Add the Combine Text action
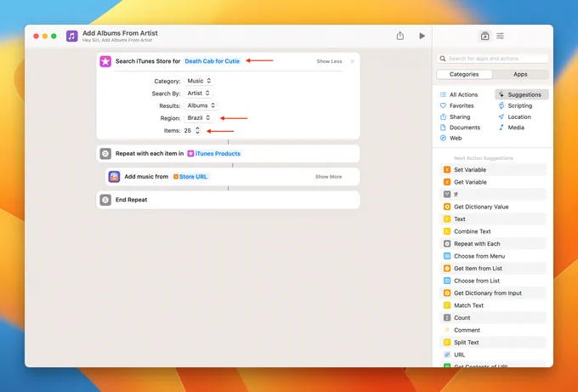The image size is (578, 392). [493, 231]
